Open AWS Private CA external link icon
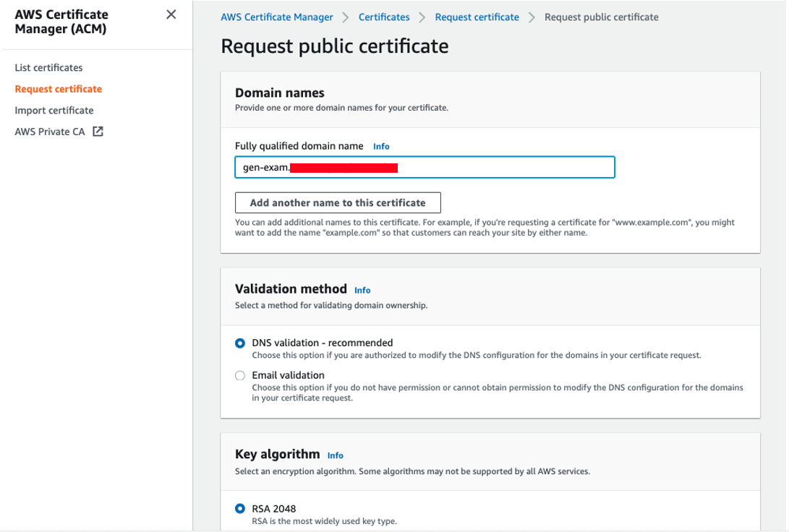This screenshot has width=789, height=532. point(98,132)
